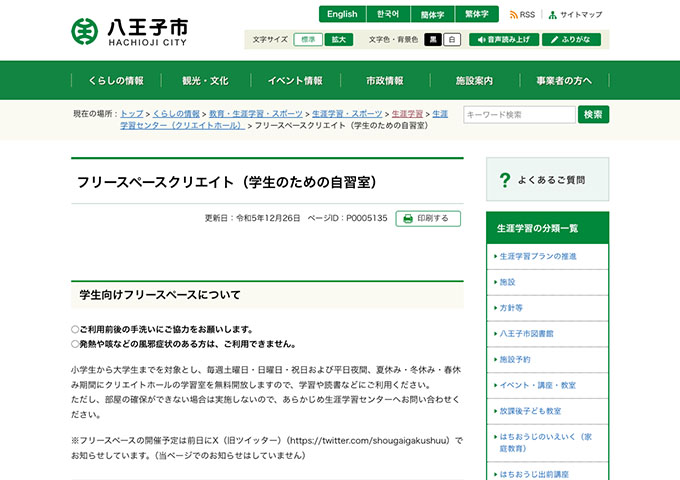
Task: Click the ページID：P0005135 text
Action: coord(347,218)
